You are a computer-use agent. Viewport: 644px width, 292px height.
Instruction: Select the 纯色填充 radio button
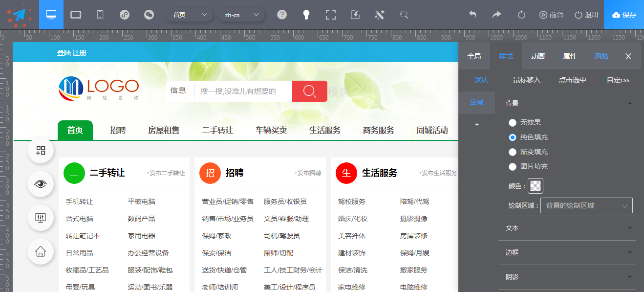click(513, 137)
